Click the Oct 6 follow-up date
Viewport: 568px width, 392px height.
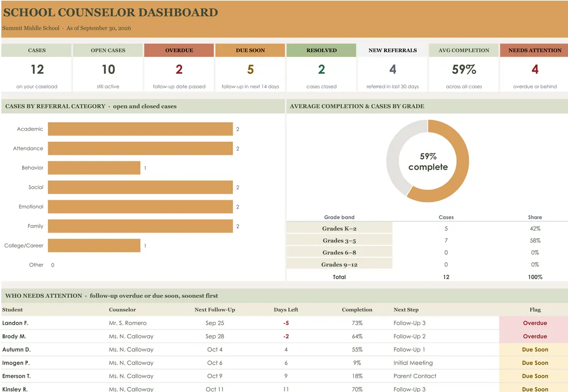tap(215, 363)
